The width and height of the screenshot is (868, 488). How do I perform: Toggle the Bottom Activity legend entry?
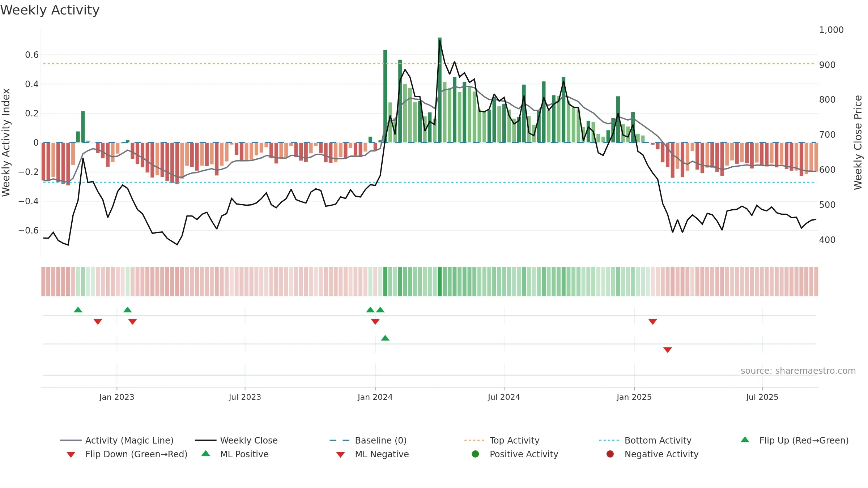click(x=645, y=440)
